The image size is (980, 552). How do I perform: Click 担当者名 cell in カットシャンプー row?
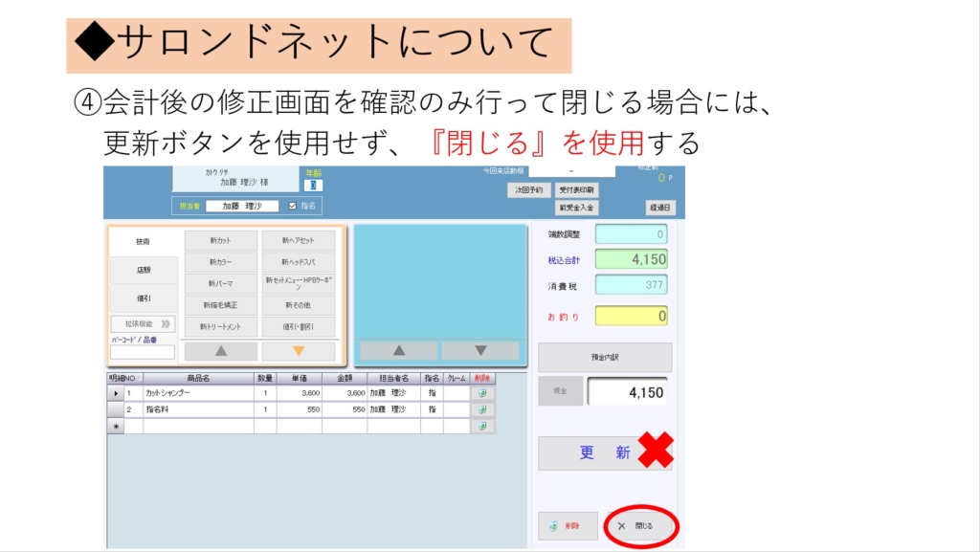coord(393,393)
